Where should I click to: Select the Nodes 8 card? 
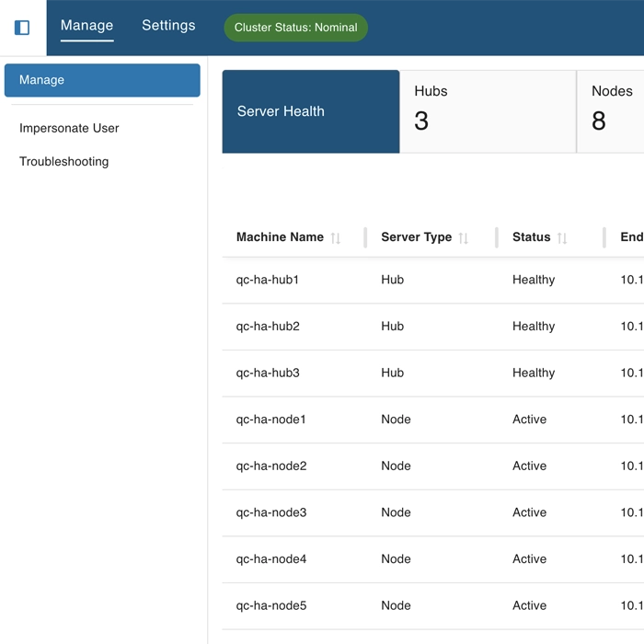611,111
